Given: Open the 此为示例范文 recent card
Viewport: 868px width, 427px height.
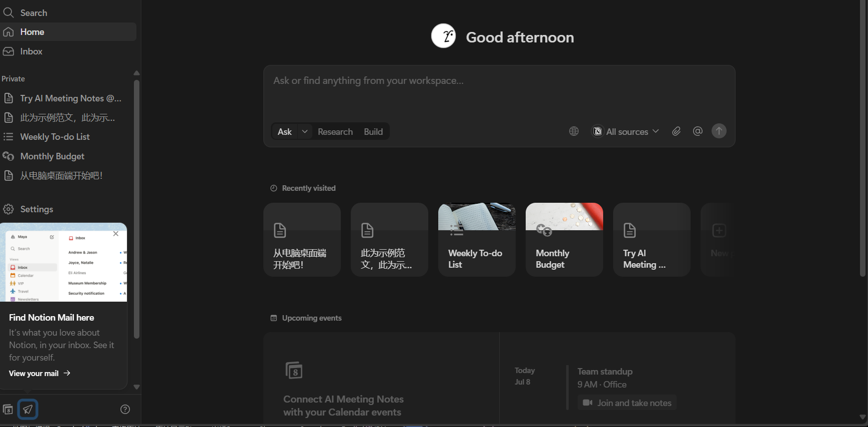Looking at the screenshot, I should [390, 240].
